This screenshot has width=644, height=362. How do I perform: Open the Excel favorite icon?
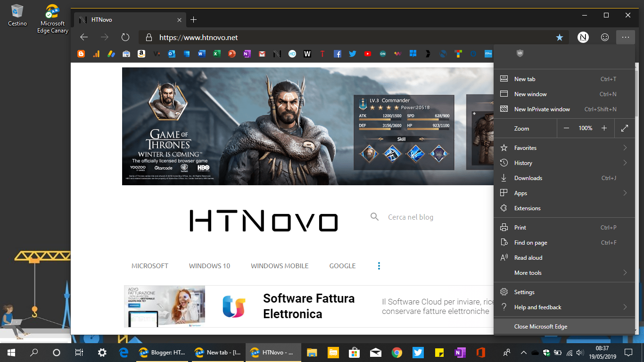(x=217, y=54)
